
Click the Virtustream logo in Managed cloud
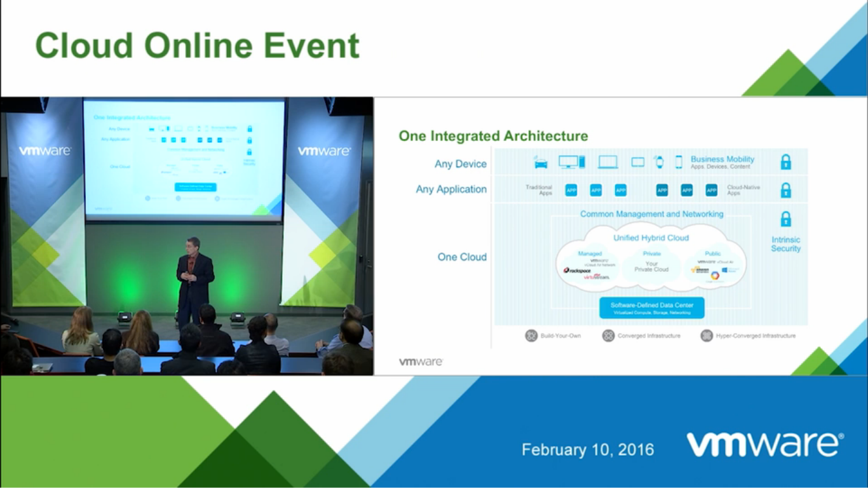[x=597, y=277]
